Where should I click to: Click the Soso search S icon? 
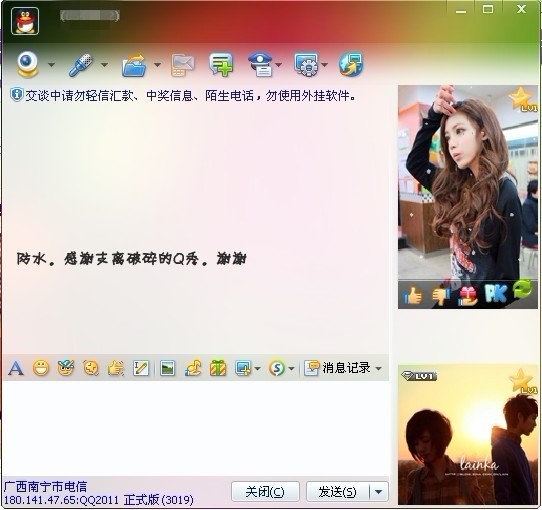click(x=277, y=368)
